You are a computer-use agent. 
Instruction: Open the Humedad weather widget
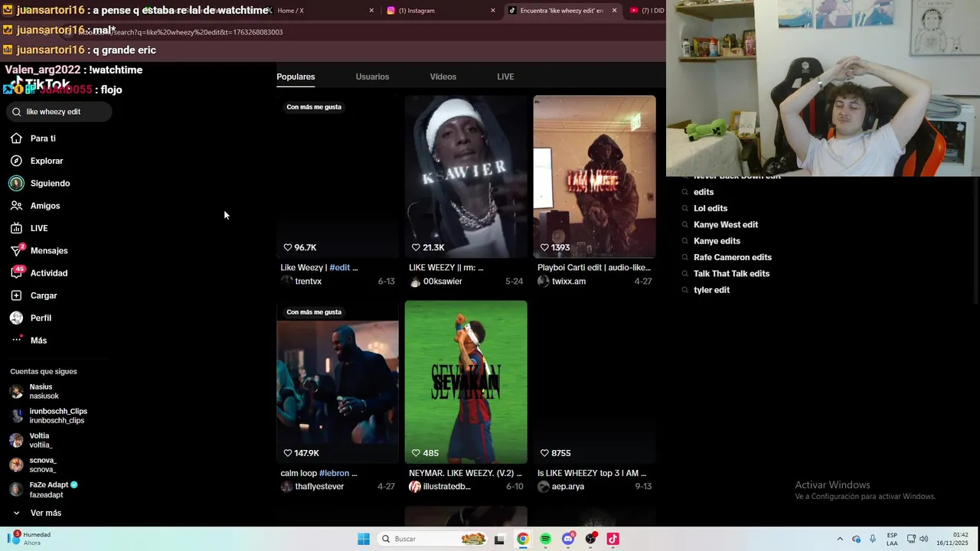click(x=29, y=539)
